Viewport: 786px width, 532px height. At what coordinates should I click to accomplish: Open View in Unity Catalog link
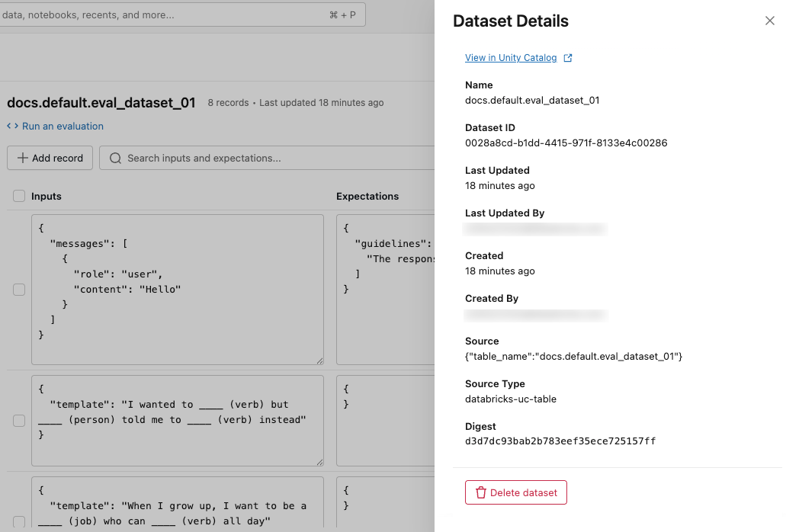pyautogui.click(x=511, y=58)
